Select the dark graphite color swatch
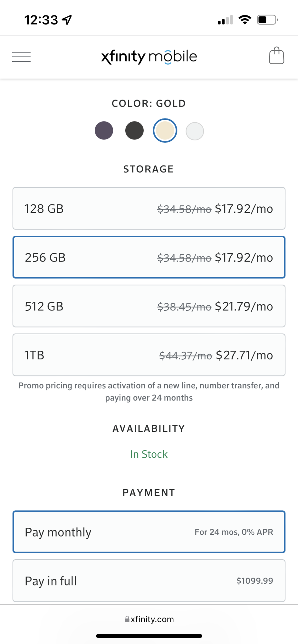 [x=134, y=130]
